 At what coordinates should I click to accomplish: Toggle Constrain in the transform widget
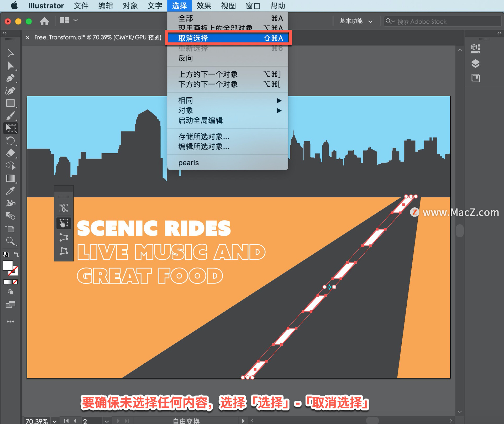[x=64, y=208]
